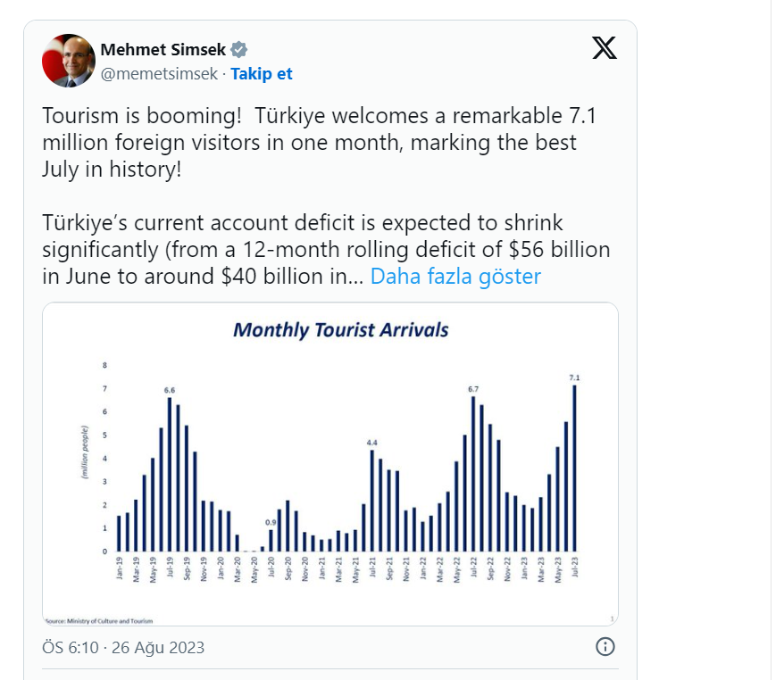This screenshot has width=784, height=680.
Task: Open the info circle icon beside the date
Action: [605, 646]
